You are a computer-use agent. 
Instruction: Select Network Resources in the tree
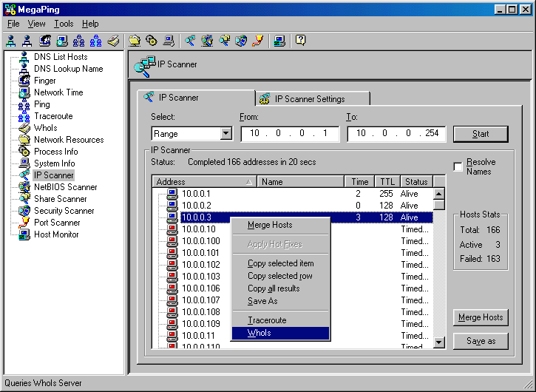[69, 140]
